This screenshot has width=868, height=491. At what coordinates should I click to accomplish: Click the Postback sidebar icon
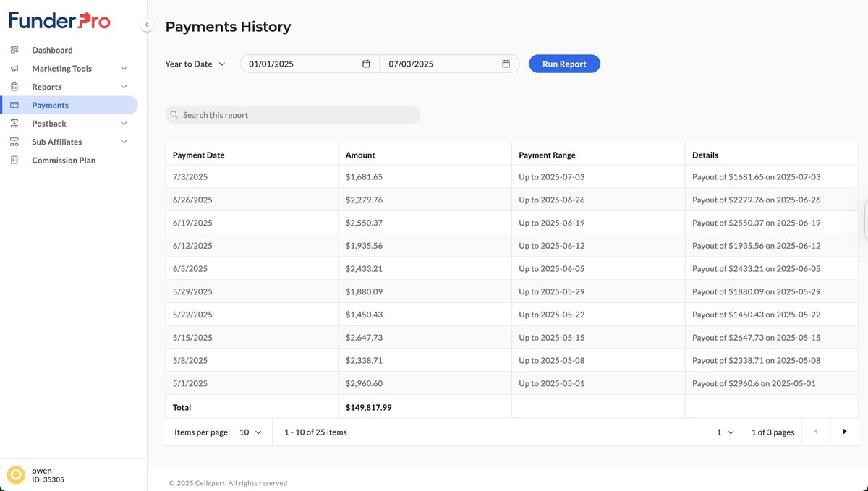tap(14, 124)
